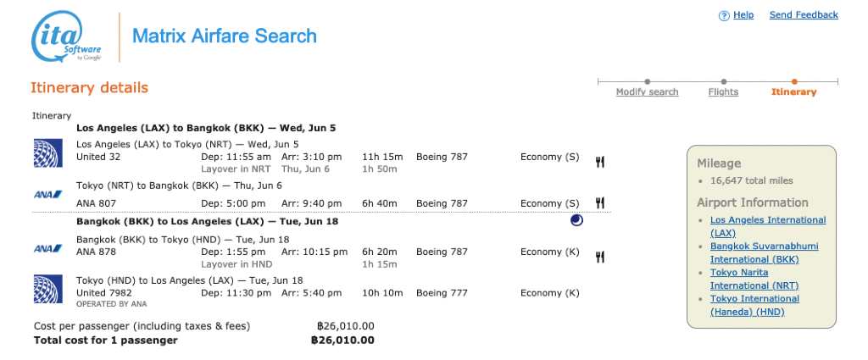Click the meal icon for United 32

pyautogui.click(x=599, y=162)
